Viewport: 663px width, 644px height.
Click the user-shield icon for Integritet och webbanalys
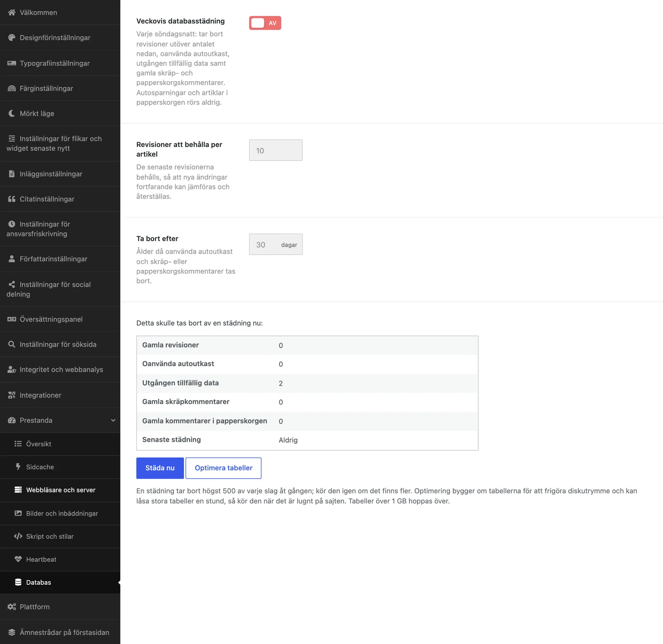(x=12, y=370)
